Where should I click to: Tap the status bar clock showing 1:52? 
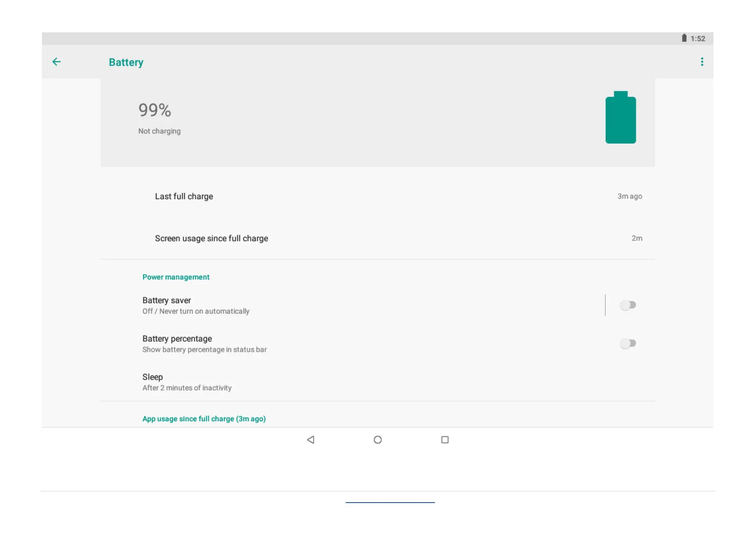tap(698, 39)
